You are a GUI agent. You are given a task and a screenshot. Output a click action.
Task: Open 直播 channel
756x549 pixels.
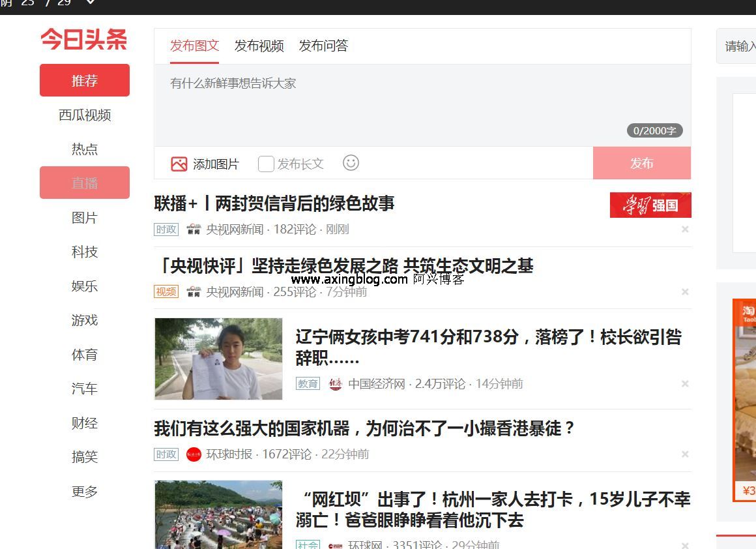(84, 183)
